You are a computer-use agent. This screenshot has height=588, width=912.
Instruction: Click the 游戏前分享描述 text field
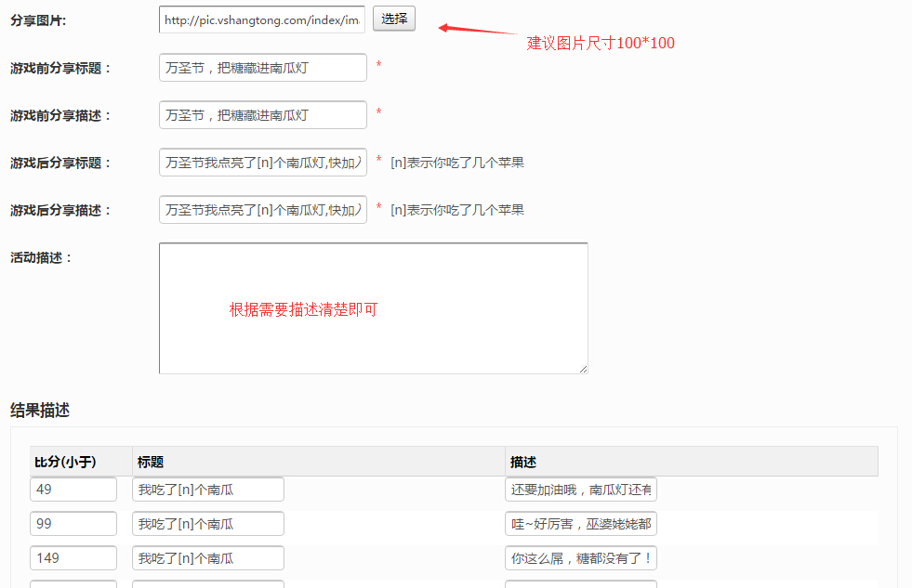262,115
